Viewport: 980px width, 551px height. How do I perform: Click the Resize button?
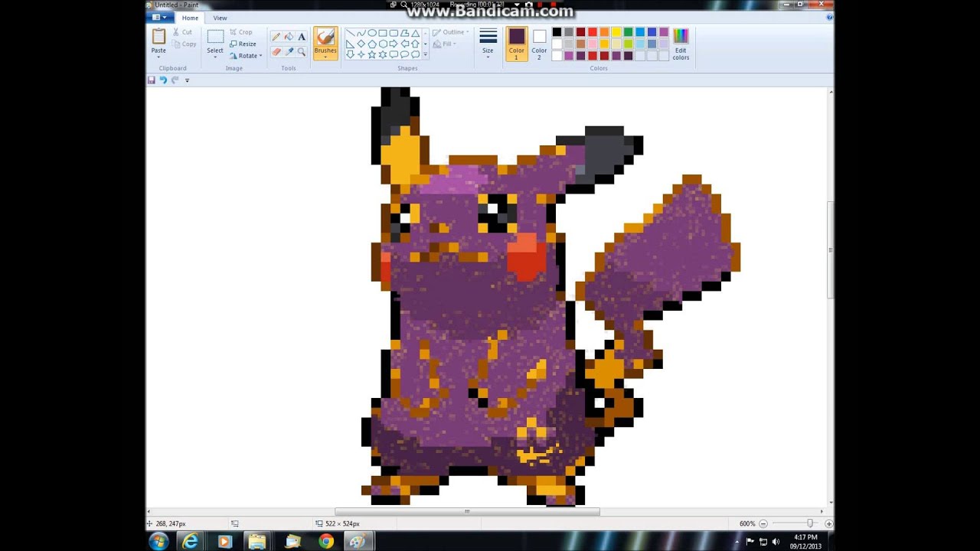pyautogui.click(x=243, y=44)
